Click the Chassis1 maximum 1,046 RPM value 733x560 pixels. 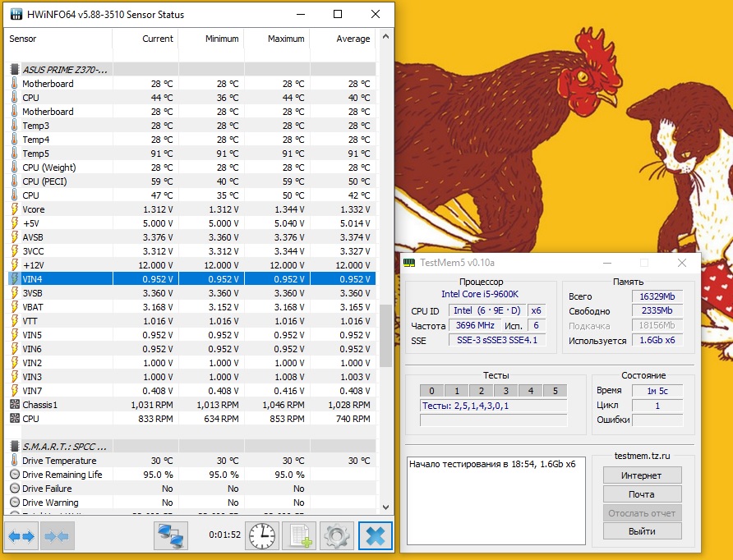(283, 405)
